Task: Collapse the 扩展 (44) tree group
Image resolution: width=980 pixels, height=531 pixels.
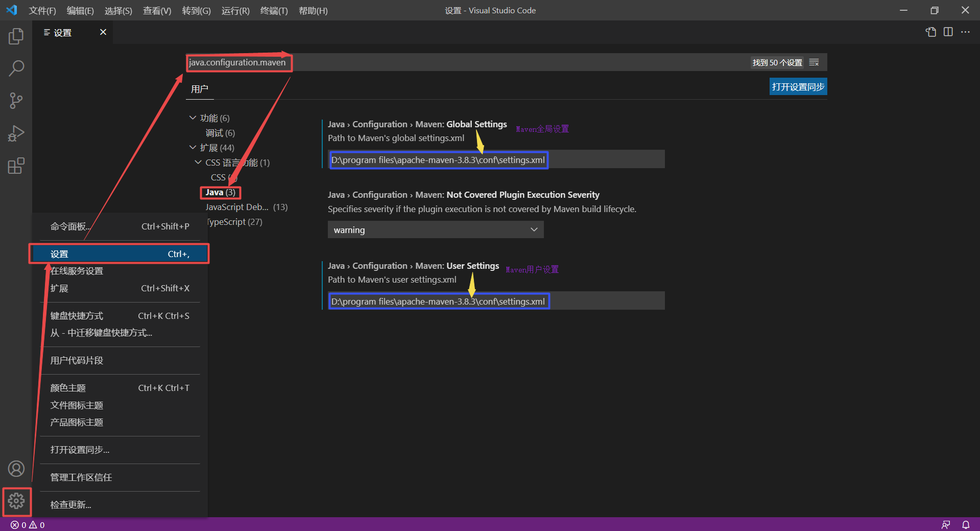Action: tap(193, 147)
